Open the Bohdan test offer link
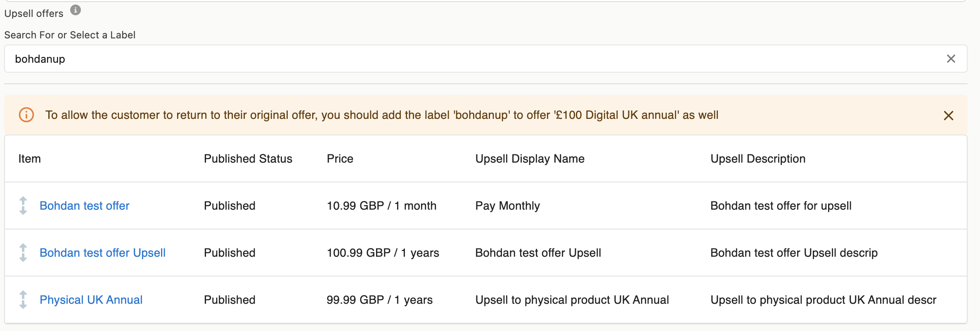The height and width of the screenshot is (331, 980). coord(84,206)
